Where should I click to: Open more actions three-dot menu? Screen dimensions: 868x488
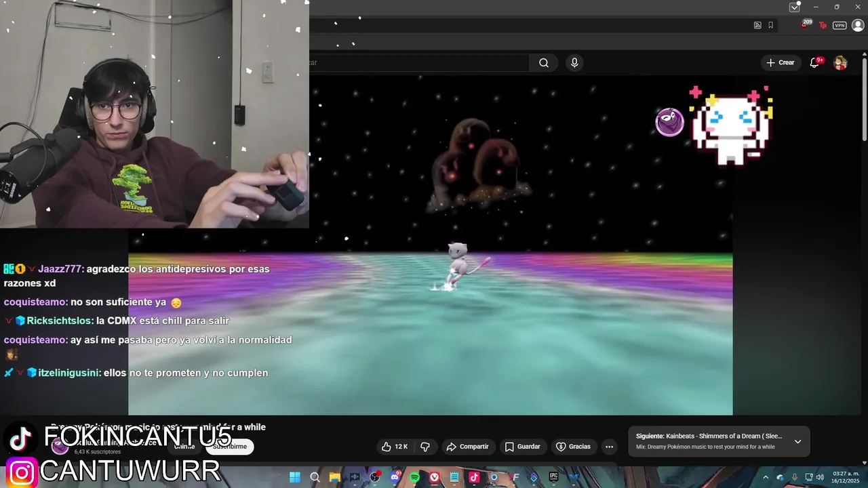click(609, 447)
